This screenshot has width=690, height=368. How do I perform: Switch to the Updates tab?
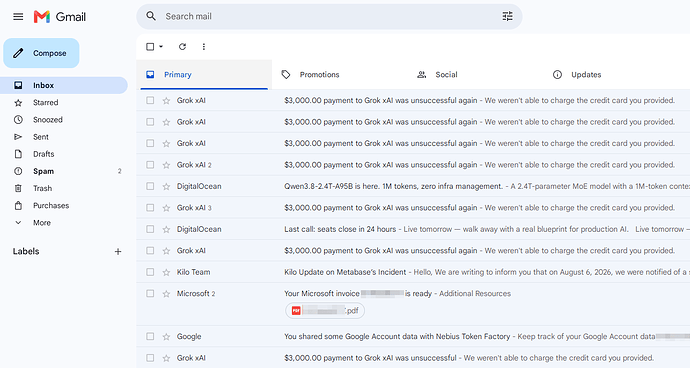(x=611, y=75)
